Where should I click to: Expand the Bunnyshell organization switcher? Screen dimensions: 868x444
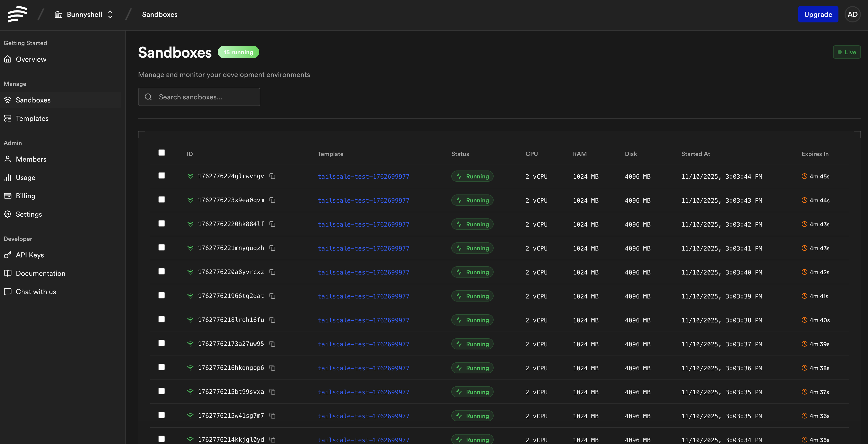point(110,14)
